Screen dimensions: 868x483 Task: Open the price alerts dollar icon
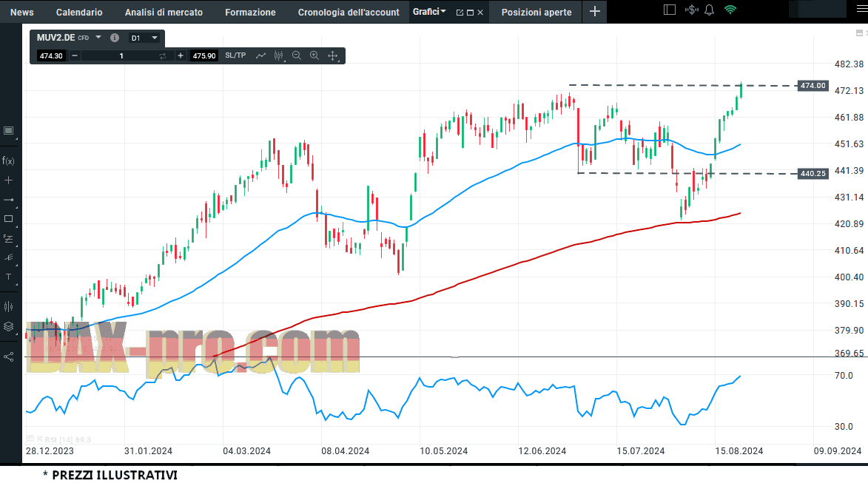(691, 10)
